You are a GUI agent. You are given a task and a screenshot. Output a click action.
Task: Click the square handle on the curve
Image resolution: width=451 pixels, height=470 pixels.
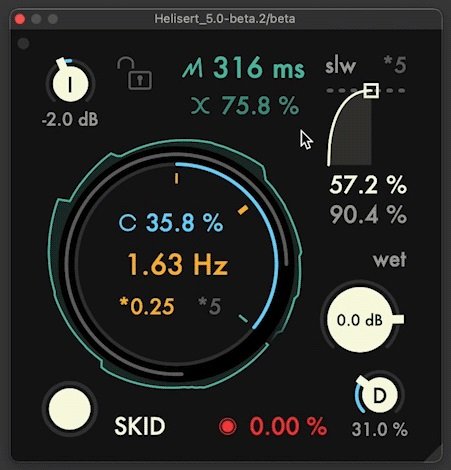(371, 90)
